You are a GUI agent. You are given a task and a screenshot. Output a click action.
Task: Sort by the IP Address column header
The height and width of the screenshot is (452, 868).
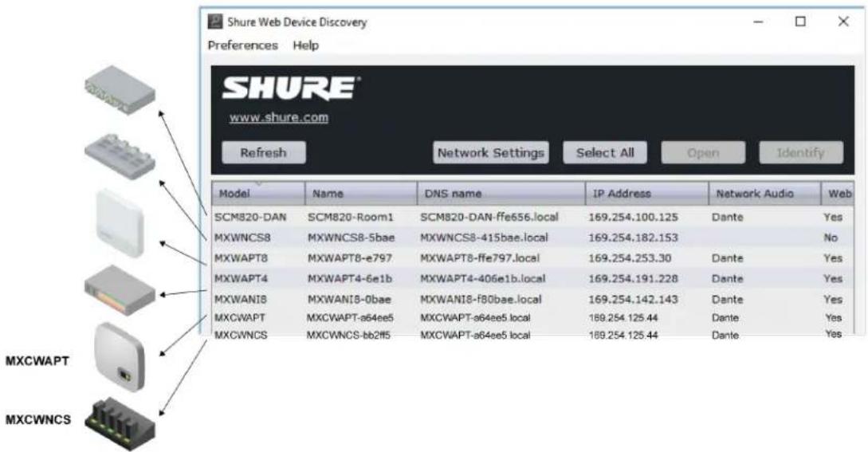point(646,194)
